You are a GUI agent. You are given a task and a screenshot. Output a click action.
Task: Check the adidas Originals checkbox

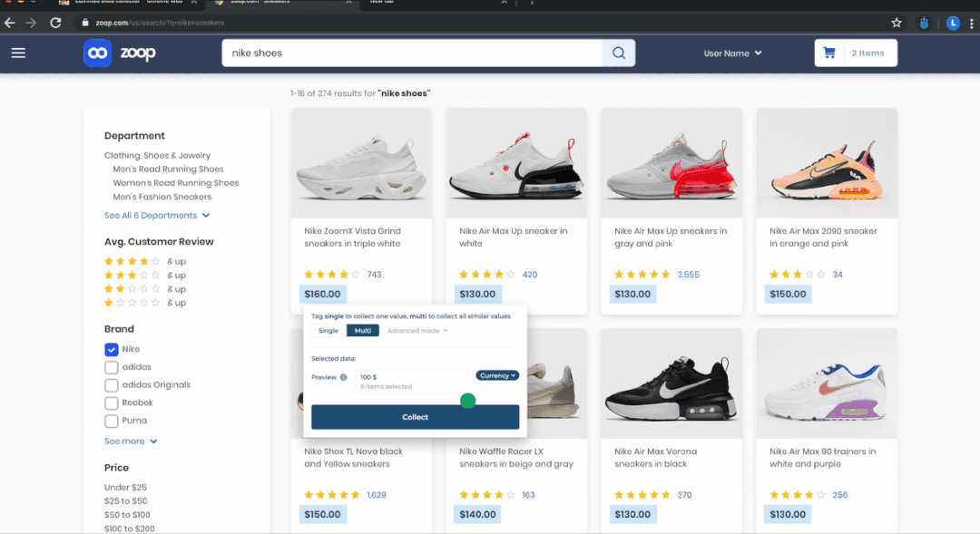(x=112, y=385)
